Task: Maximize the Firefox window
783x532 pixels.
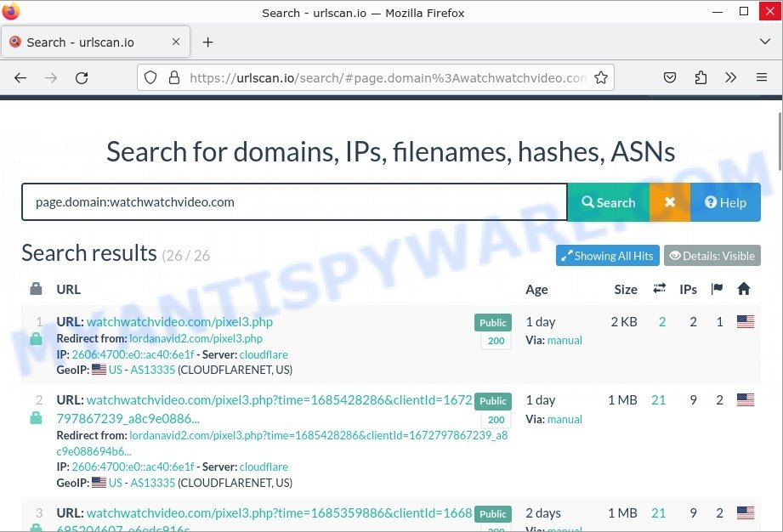Action: pos(744,11)
